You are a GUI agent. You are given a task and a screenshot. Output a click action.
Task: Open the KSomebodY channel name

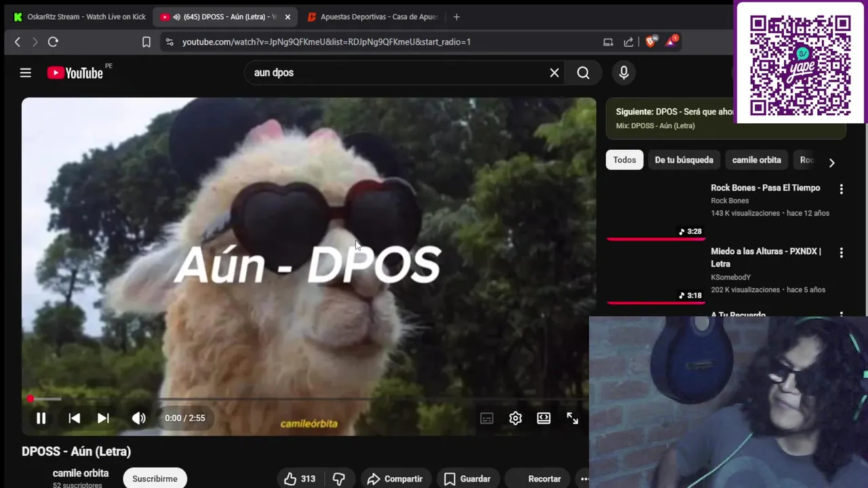tap(730, 277)
